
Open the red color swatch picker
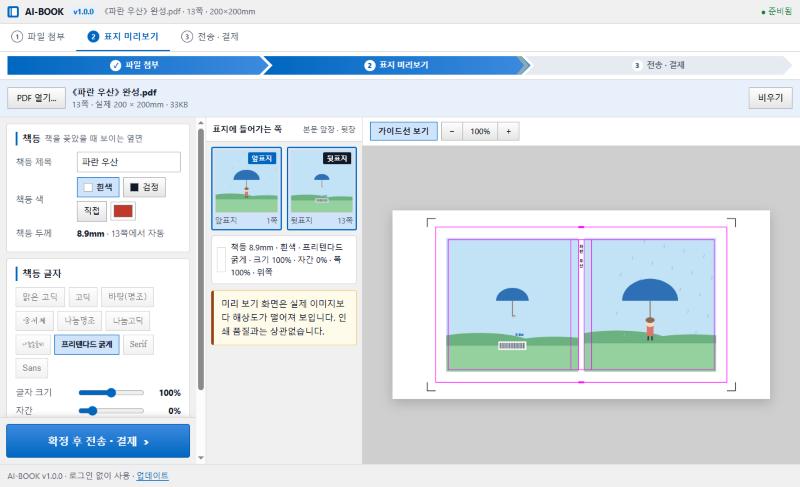click(123, 211)
